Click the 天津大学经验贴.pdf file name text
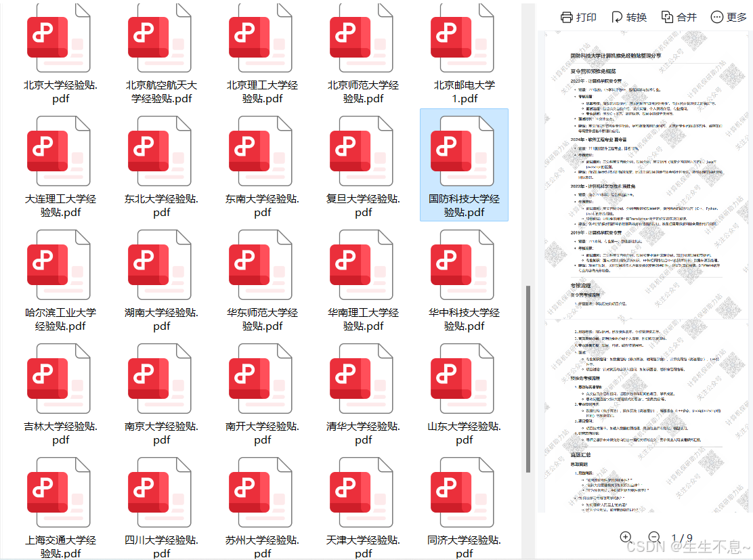Viewport: 753px width, 560px height. [x=363, y=546]
